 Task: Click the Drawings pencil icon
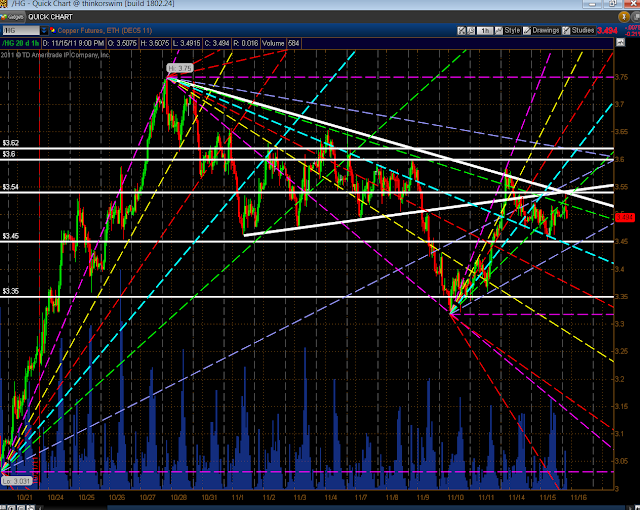tap(527, 31)
